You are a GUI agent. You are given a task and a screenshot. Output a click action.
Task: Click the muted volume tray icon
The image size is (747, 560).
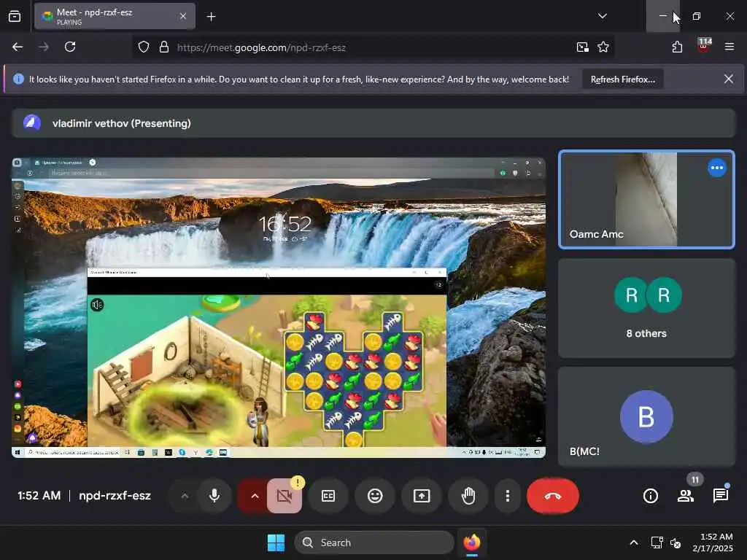(x=675, y=542)
